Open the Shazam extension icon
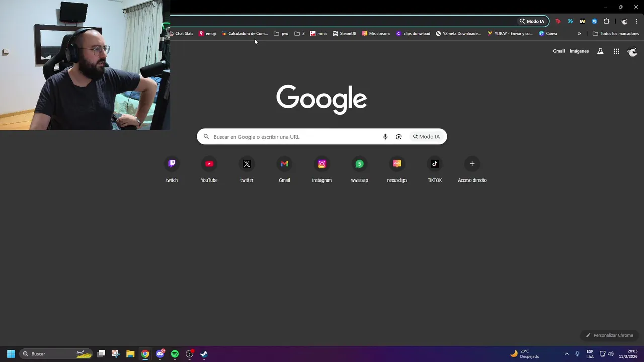 coord(594,21)
